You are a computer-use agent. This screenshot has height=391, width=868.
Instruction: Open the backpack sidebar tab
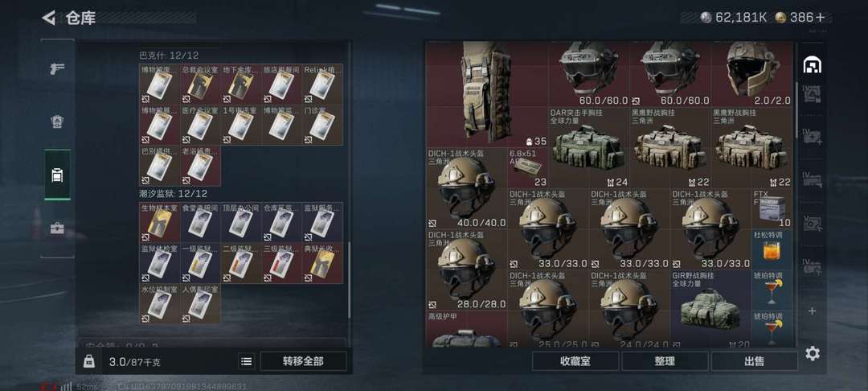[x=58, y=175]
